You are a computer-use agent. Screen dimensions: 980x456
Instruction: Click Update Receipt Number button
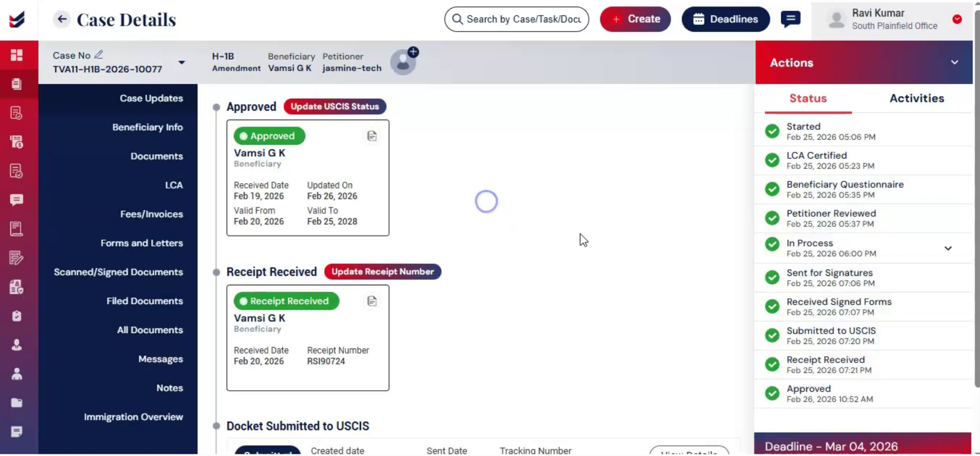(x=383, y=272)
